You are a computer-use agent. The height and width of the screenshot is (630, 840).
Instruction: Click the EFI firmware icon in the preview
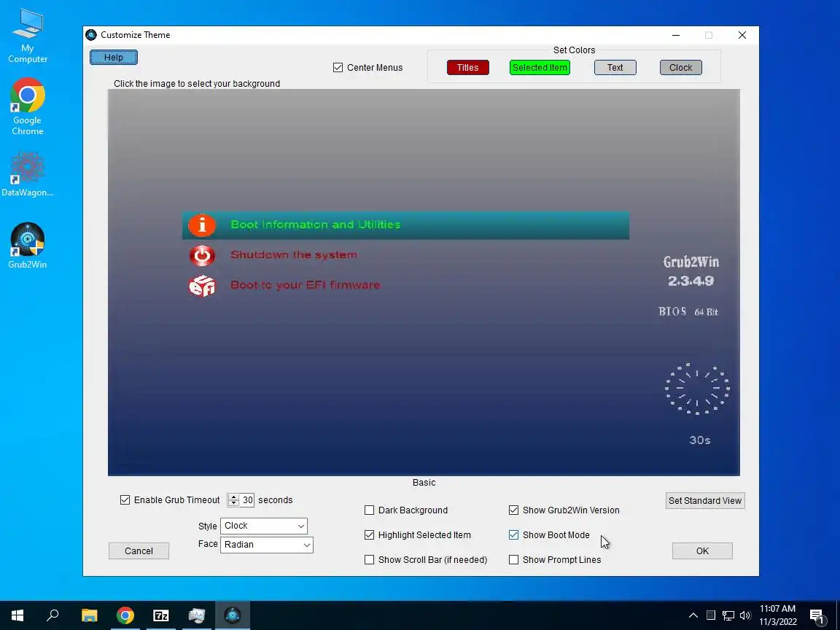(202, 286)
